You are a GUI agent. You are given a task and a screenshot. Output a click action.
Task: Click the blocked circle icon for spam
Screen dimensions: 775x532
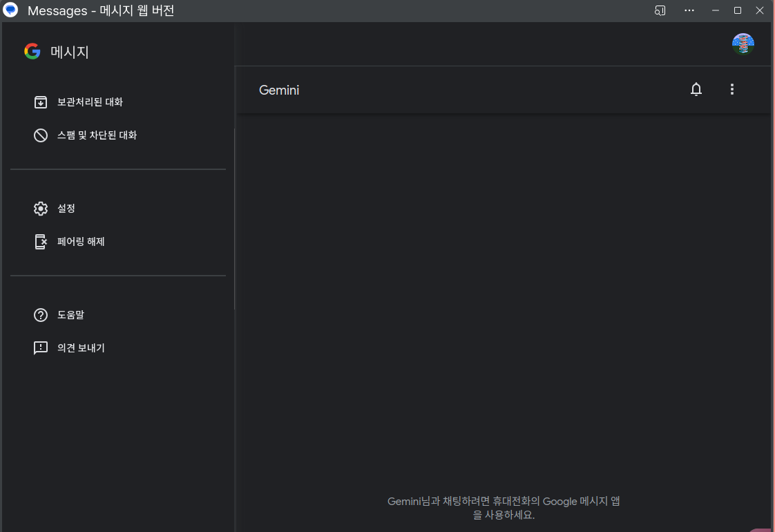[x=41, y=135]
